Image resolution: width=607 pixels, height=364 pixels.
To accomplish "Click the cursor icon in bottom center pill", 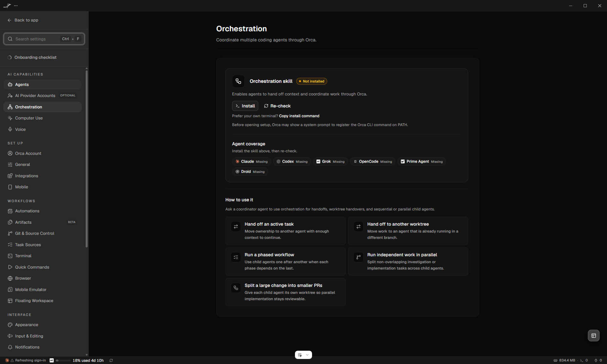I will click(x=300, y=355).
